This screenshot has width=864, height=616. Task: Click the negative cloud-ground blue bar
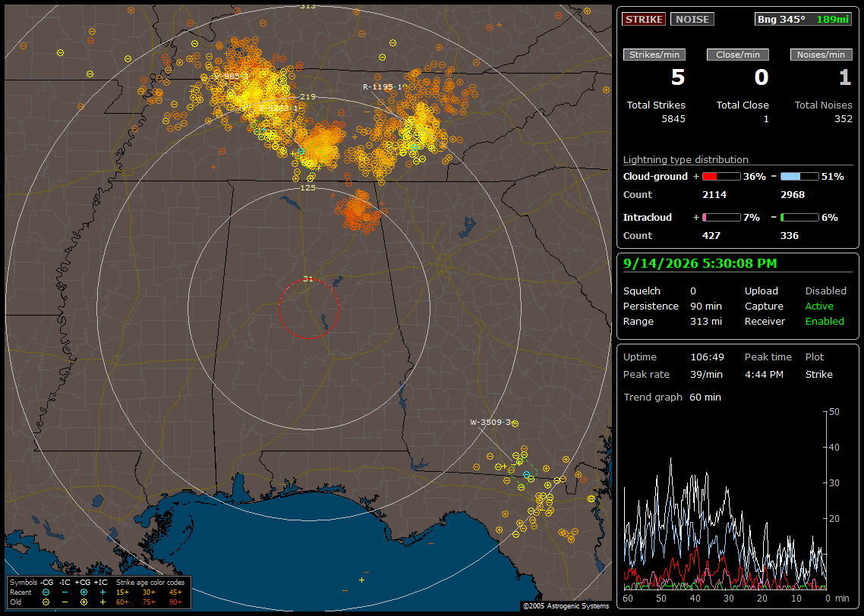pyautogui.click(x=799, y=177)
